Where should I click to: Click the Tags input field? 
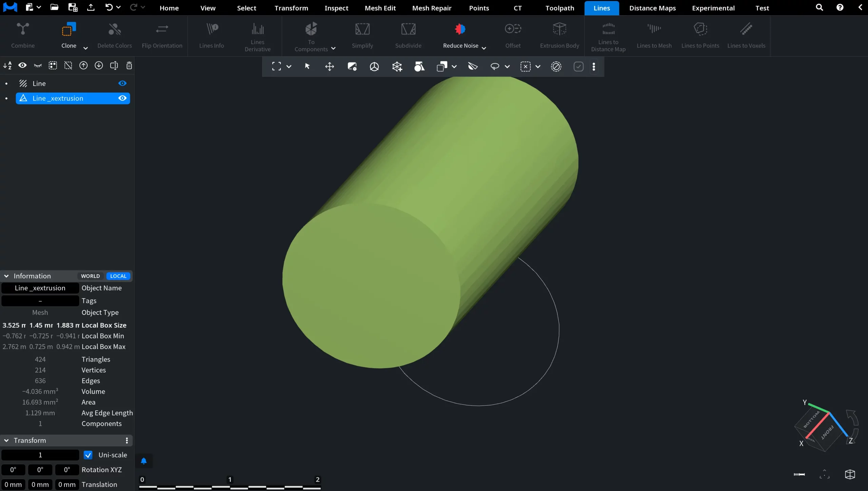pyautogui.click(x=40, y=301)
